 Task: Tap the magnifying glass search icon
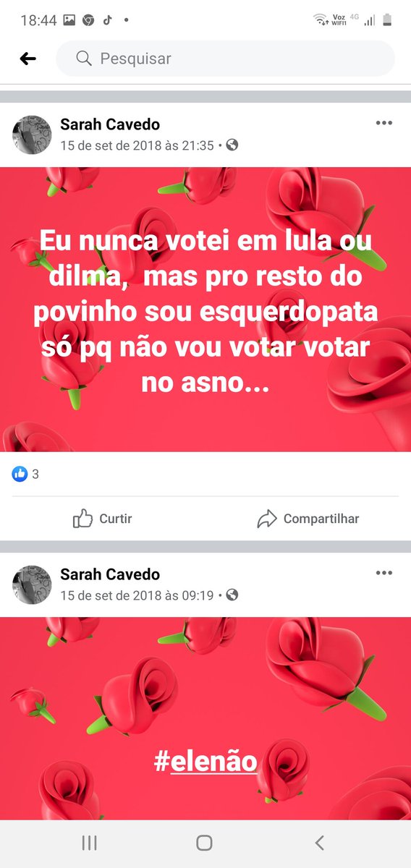(x=83, y=59)
